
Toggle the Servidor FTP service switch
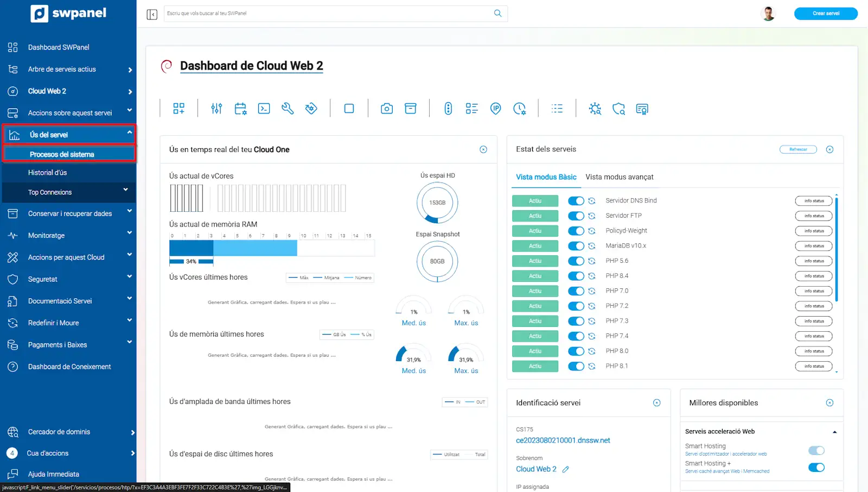pos(576,216)
